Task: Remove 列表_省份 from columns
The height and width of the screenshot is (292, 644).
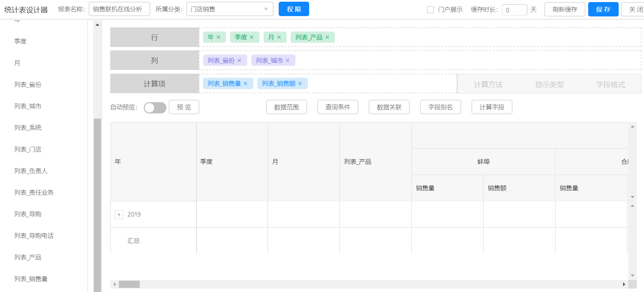Action: 239,61
